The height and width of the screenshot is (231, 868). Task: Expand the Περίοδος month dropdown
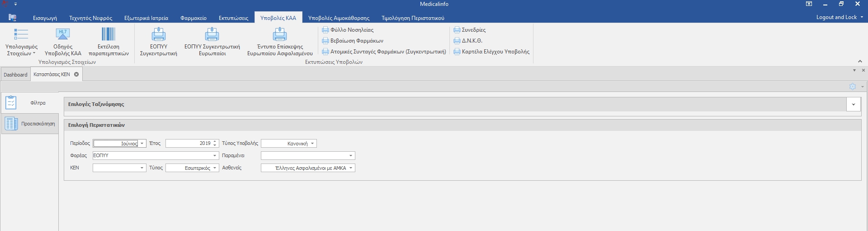(142, 144)
